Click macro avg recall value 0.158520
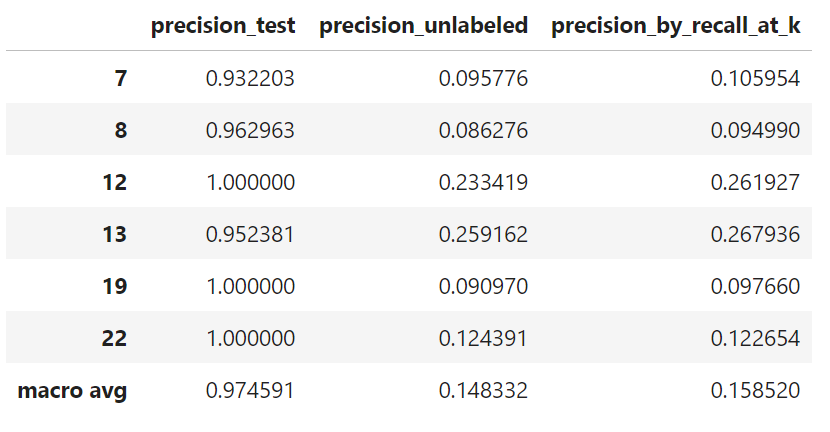This screenshot has width=830, height=432. pyautogui.click(x=756, y=391)
